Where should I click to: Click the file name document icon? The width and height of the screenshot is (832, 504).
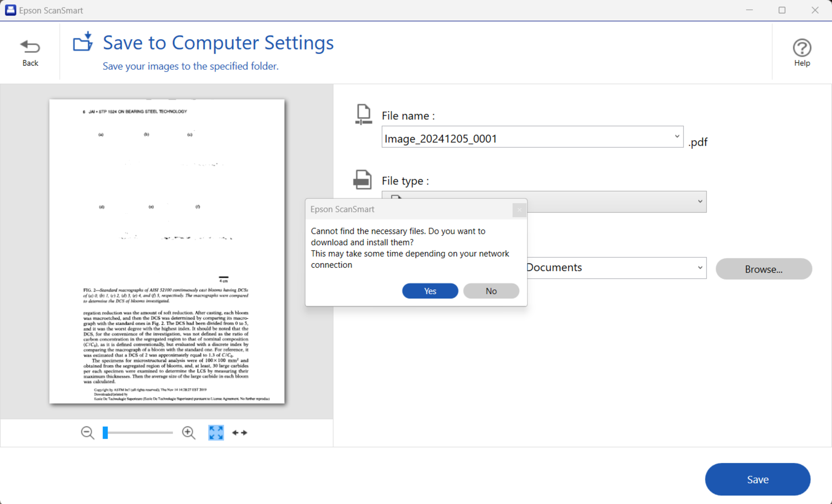[x=363, y=114]
